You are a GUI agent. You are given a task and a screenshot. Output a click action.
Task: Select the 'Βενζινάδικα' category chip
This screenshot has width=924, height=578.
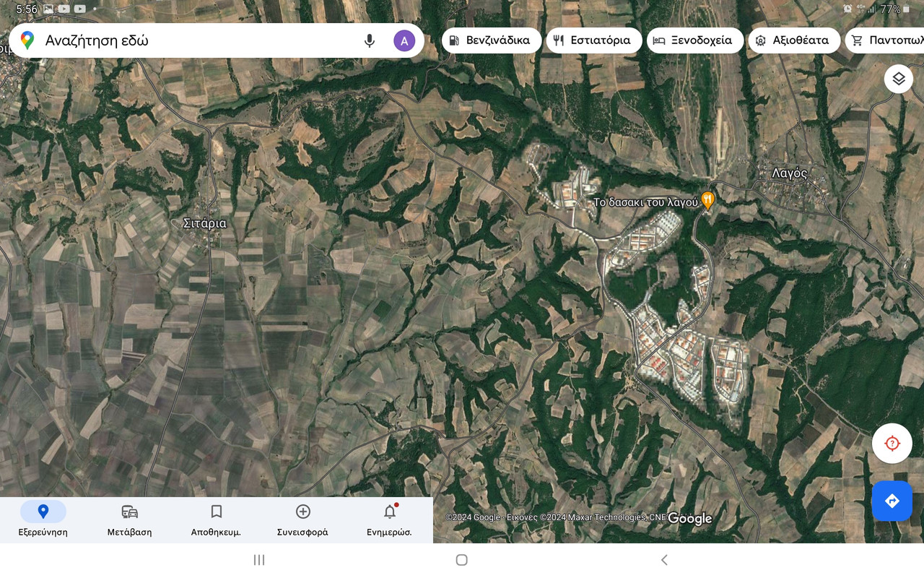492,40
